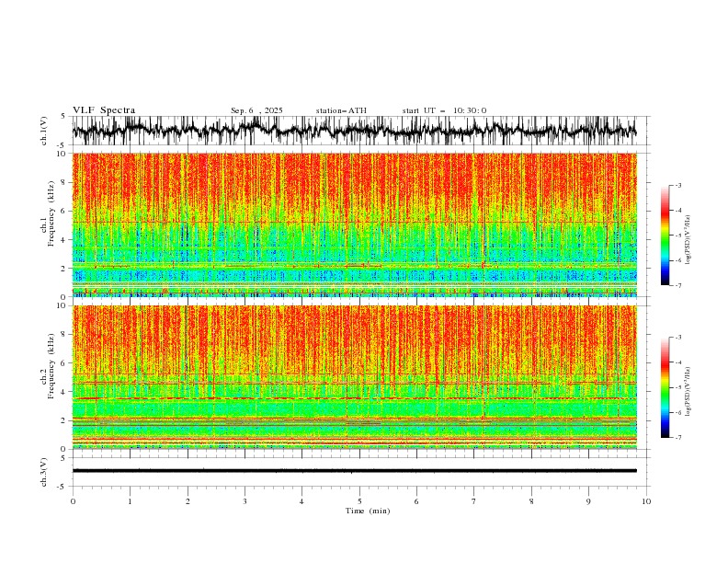Click the ch.3 voltage waveform trace
The height and width of the screenshot is (563, 728).
[x=355, y=471]
